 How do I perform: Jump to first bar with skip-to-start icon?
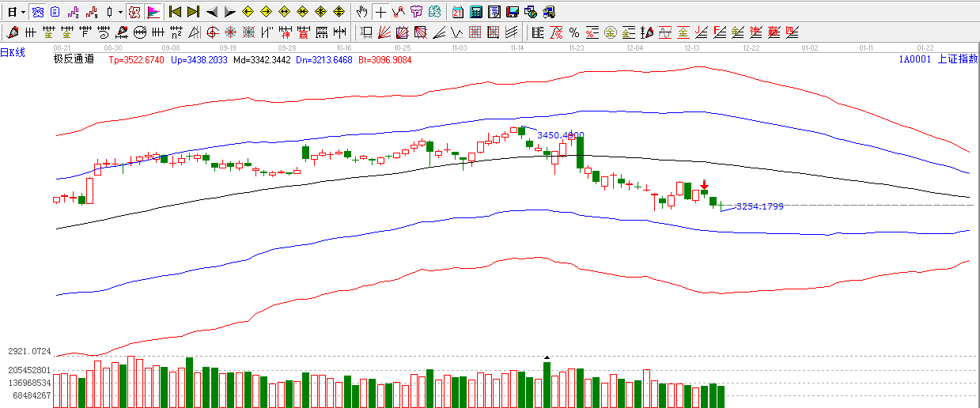[x=176, y=12]
